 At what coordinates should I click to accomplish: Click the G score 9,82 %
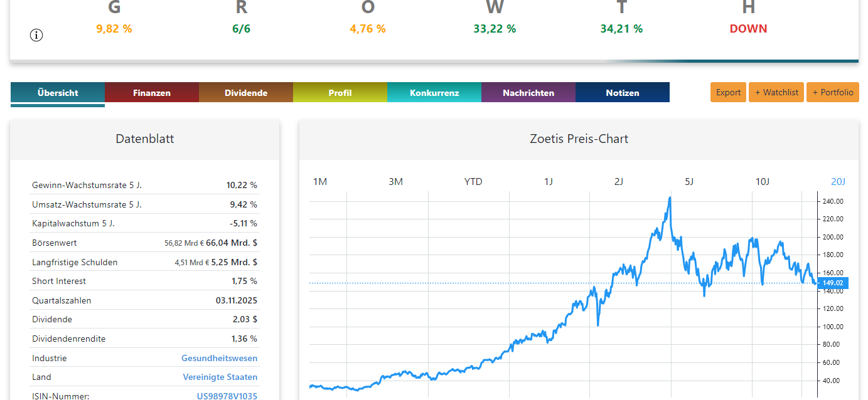pos(114,29)
